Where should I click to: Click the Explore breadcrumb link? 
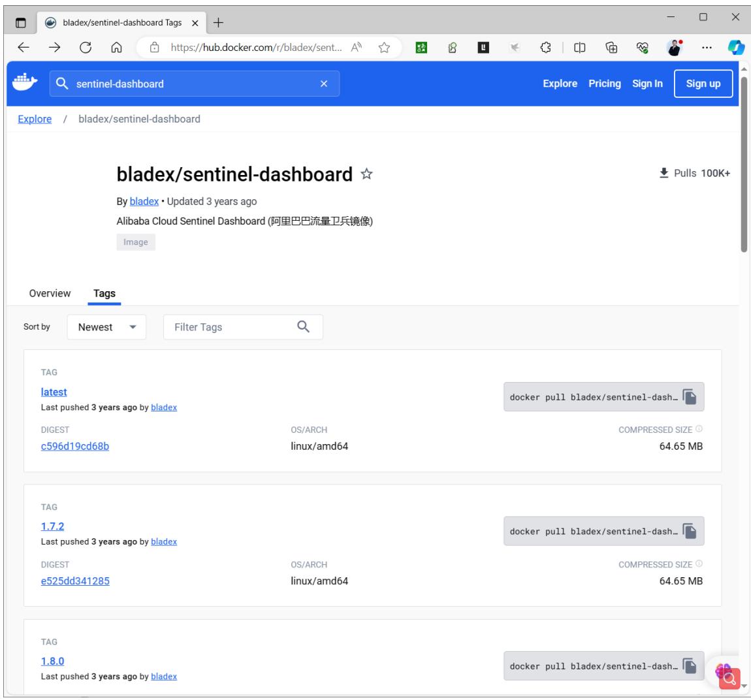point(35,119)
